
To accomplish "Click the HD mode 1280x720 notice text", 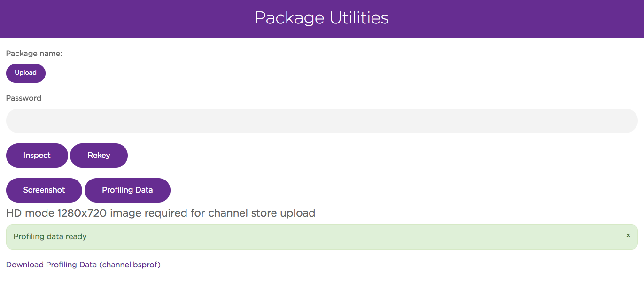I will click(161, 213).
